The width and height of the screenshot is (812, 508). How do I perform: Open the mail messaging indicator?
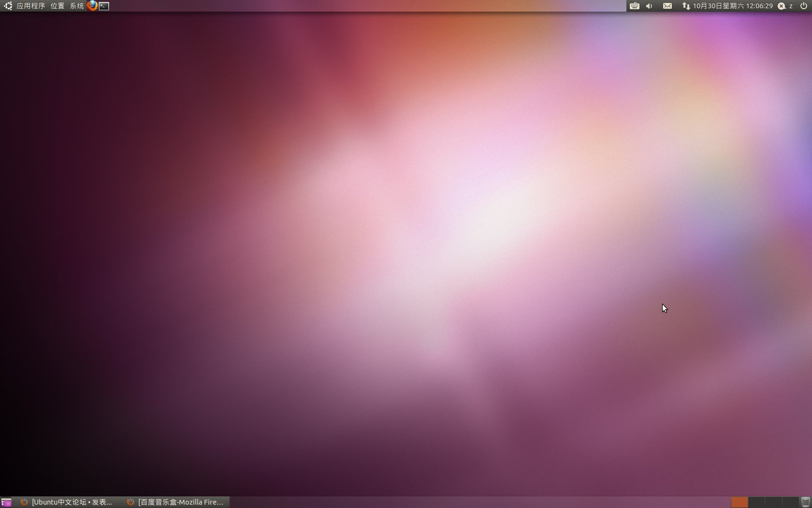tap(667, 6)
